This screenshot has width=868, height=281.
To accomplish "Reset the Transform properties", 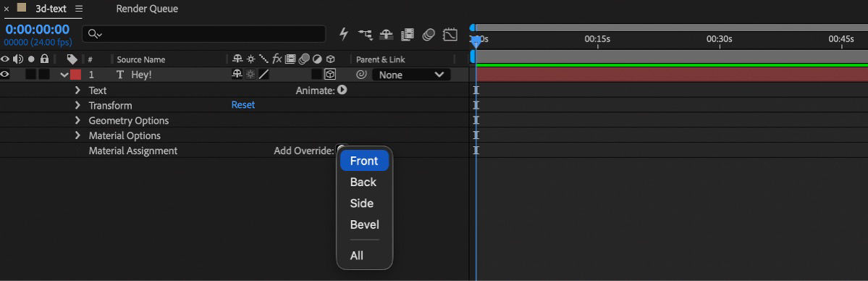I will click(243, 105).
